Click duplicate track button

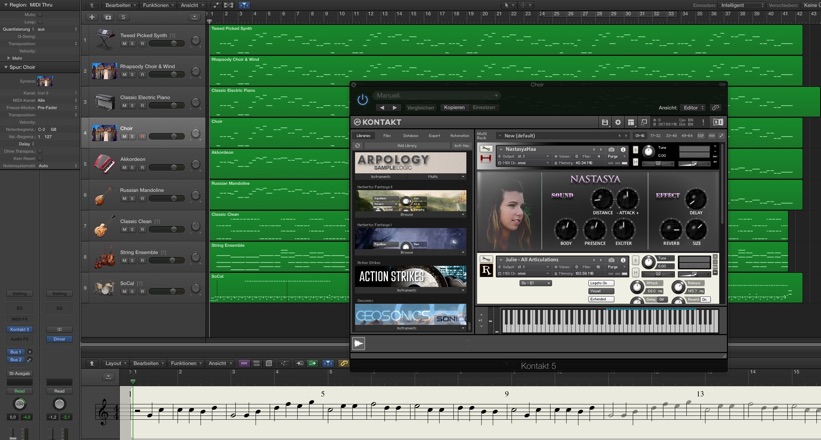[107, 17]
